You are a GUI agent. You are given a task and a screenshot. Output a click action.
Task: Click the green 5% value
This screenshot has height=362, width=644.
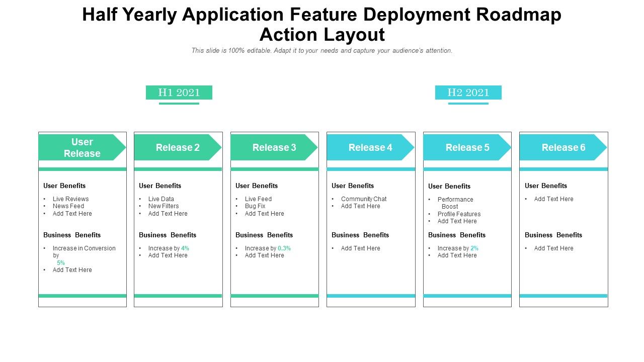pyautogui.click(x=61, y=263)
